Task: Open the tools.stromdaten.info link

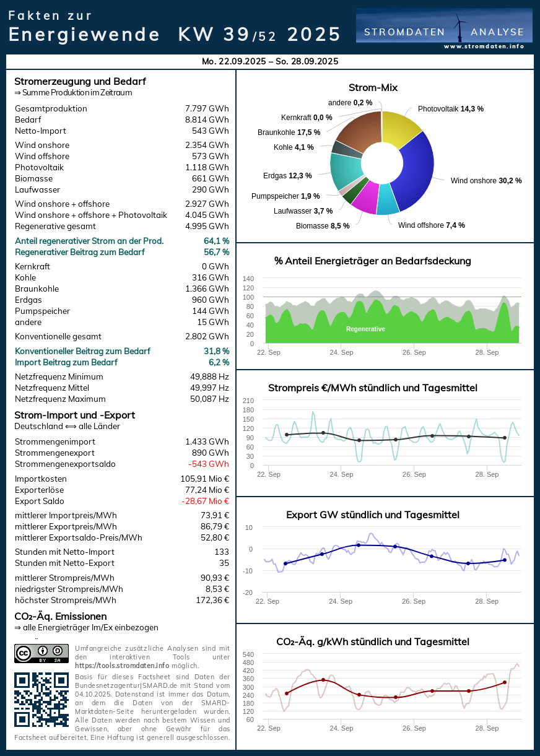Action: (x=121, y=666)
